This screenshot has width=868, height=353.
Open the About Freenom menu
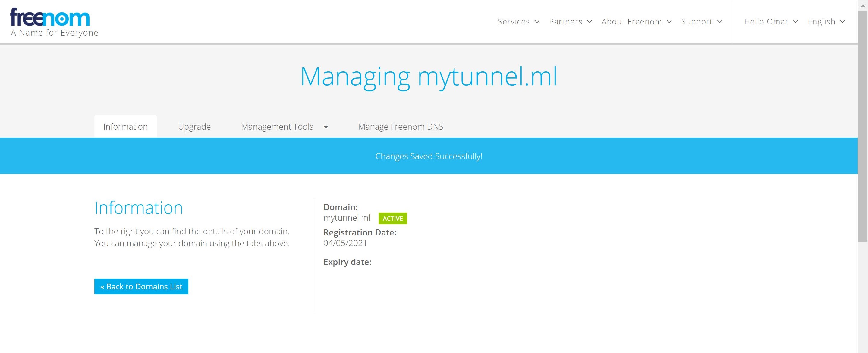click(637, 22)
